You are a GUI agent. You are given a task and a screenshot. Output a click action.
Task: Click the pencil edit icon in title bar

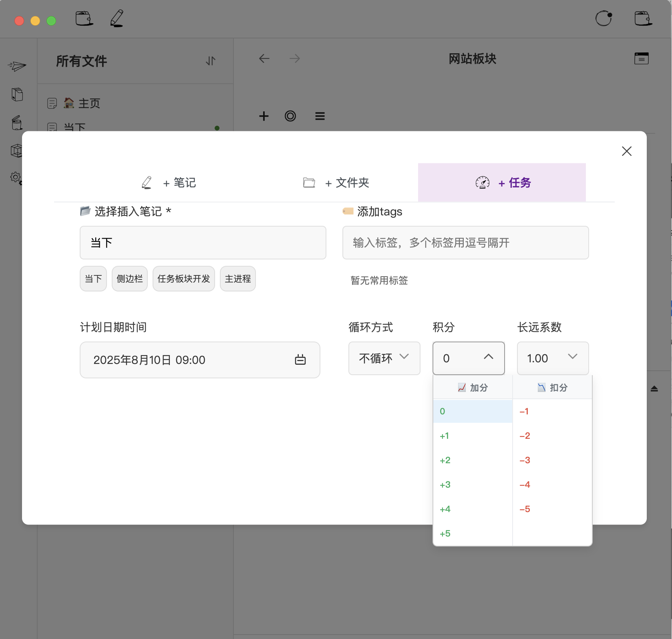tap(117, 19)
